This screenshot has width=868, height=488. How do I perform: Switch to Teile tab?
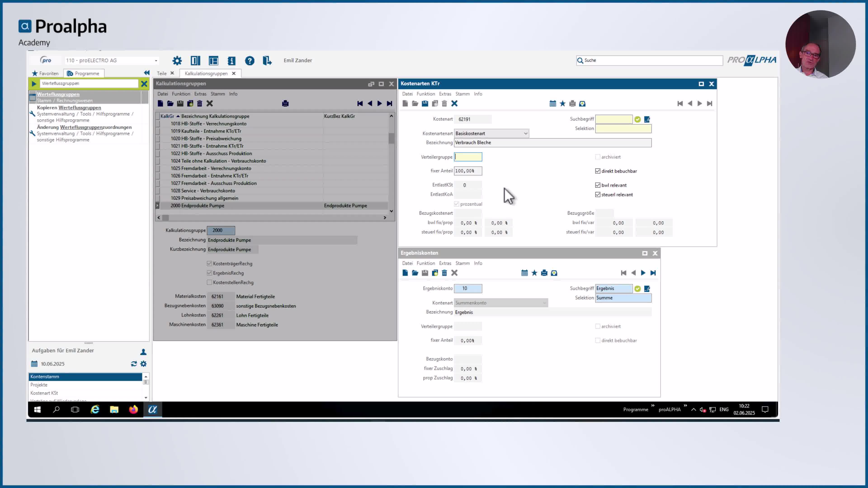coord(162,73)
